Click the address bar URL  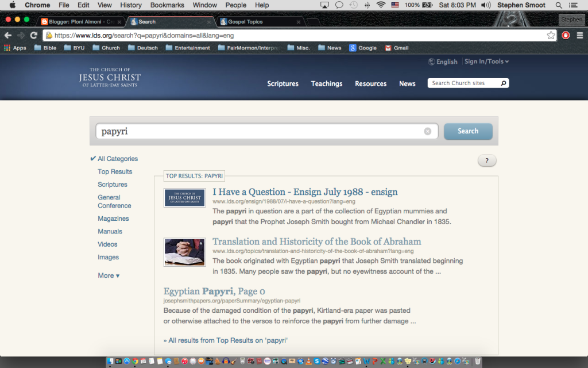(144, 35)
